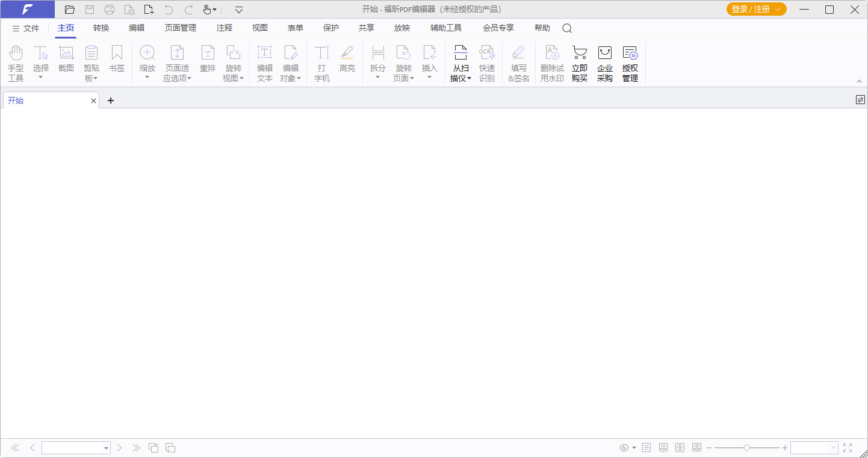Open the 授权管理 panel

click(x=630, y=62)
